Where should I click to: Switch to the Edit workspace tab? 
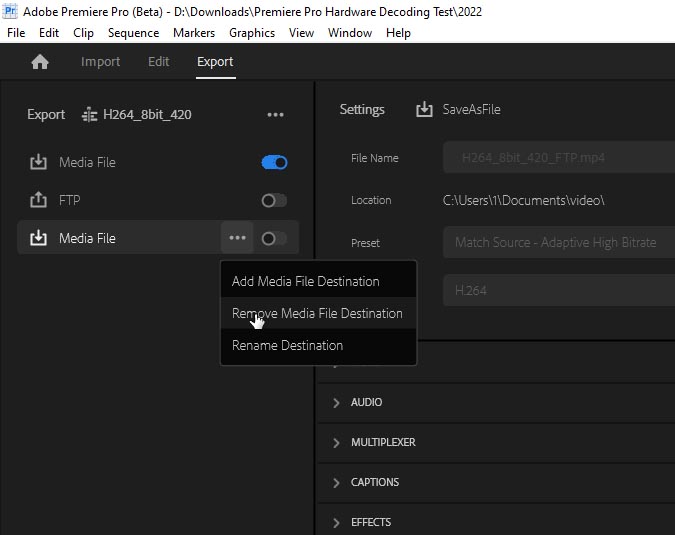coord(158,62)
